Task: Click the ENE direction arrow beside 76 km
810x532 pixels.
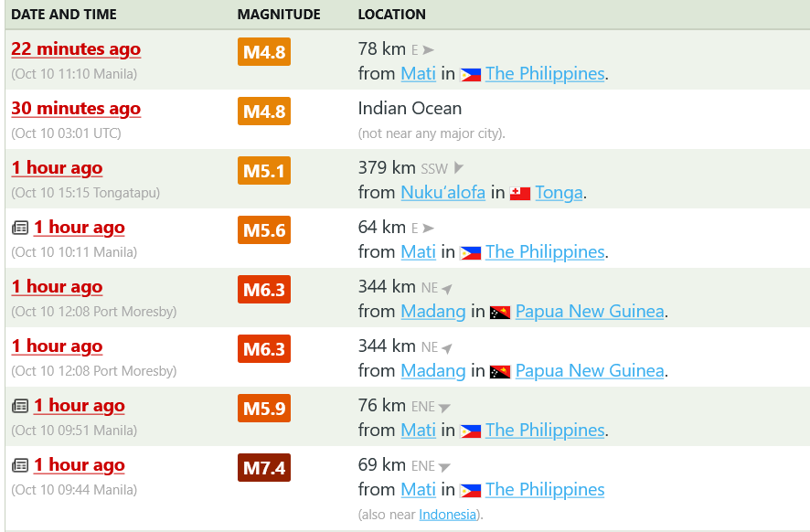Action: [444, 407]
